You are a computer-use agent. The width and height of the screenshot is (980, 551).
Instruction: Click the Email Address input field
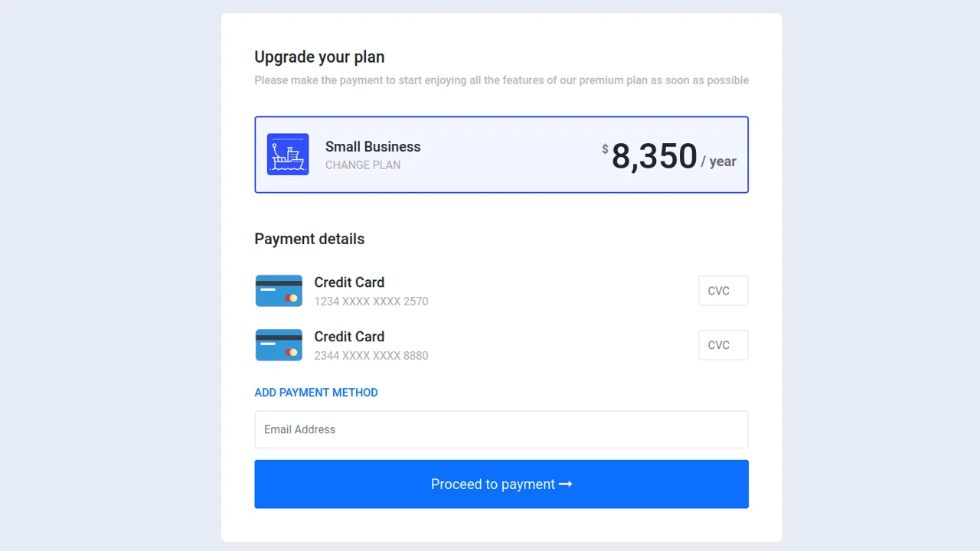(x=501, y=429)
